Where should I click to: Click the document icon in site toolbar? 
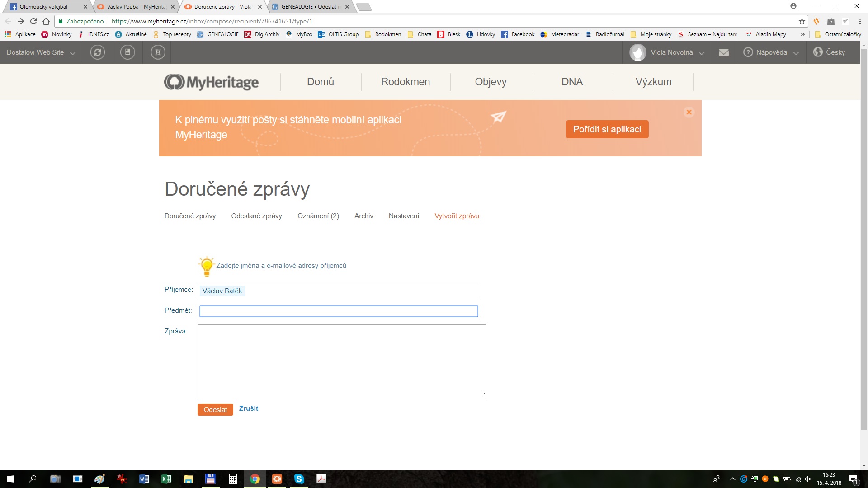click(127, 52)
